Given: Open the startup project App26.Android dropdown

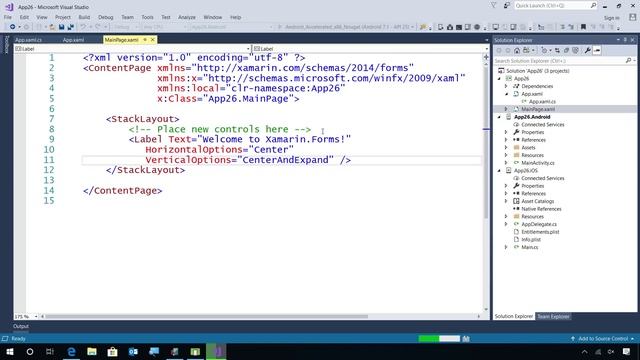Looking at the screenshot, I should (x=231, y=27).
